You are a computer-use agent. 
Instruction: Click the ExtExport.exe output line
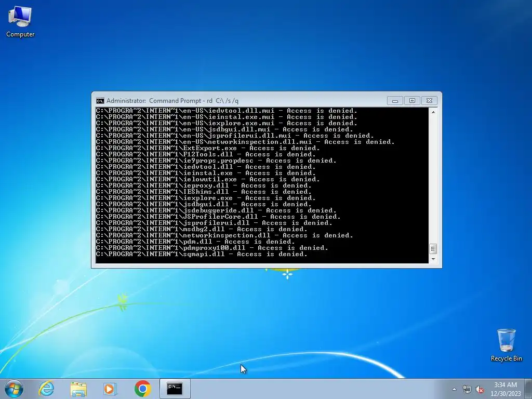point(208,148)
